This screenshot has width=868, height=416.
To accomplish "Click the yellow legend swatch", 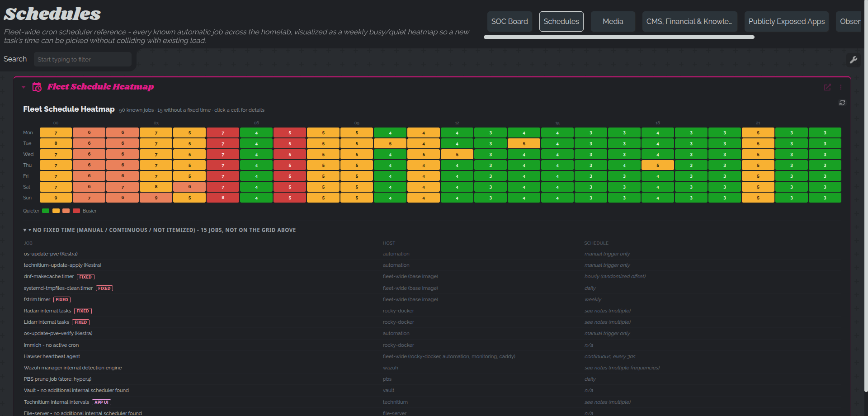I will pos(56,211).
